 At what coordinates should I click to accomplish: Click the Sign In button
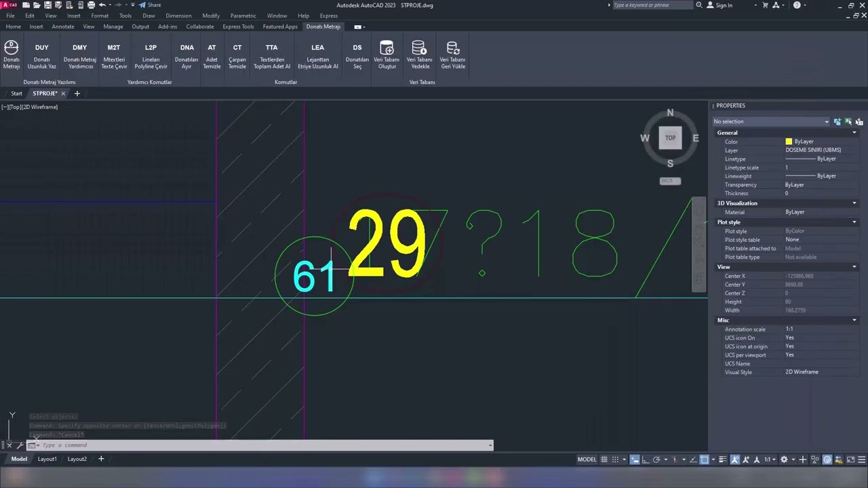point(719,5)
